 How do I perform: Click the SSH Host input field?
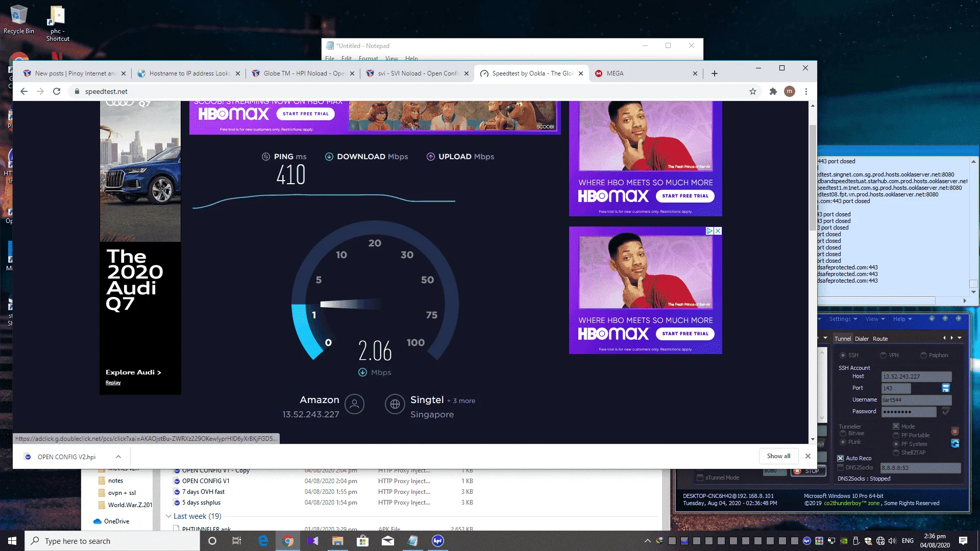click(916, 377)
